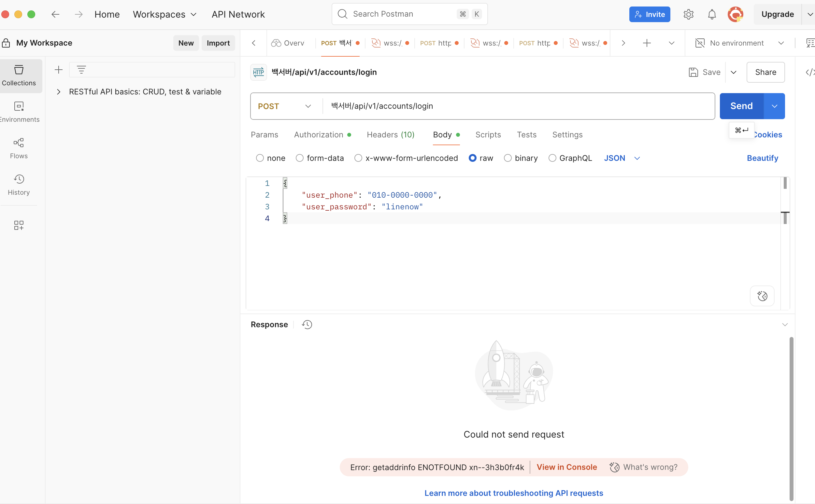Image resolution: width=815 pixels, height=504 pixels.
Task: Open the Authorization tab
Action: tap(319, 135)
